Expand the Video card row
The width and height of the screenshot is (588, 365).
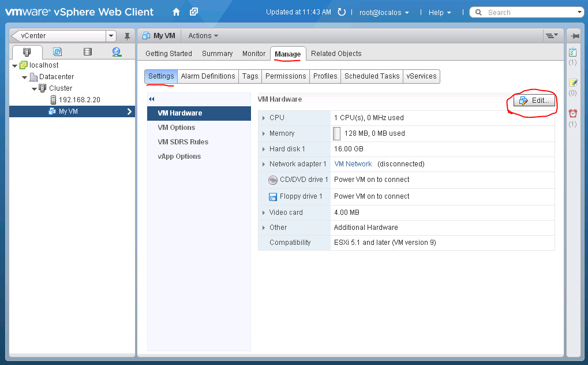tap(264, 213)
